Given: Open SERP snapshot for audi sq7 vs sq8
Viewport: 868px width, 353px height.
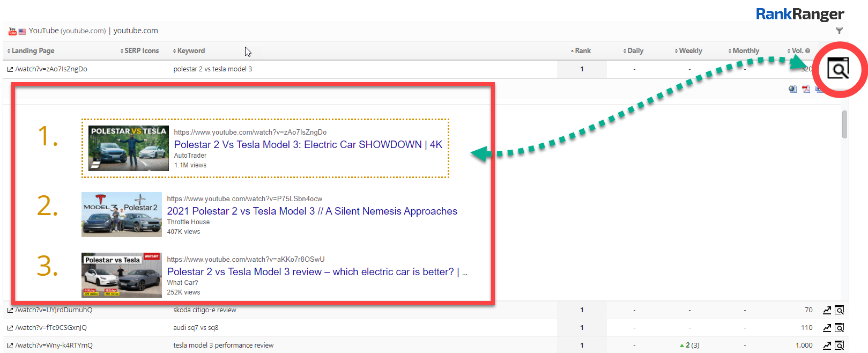Looking at the screenshot, I should [840, 328].
